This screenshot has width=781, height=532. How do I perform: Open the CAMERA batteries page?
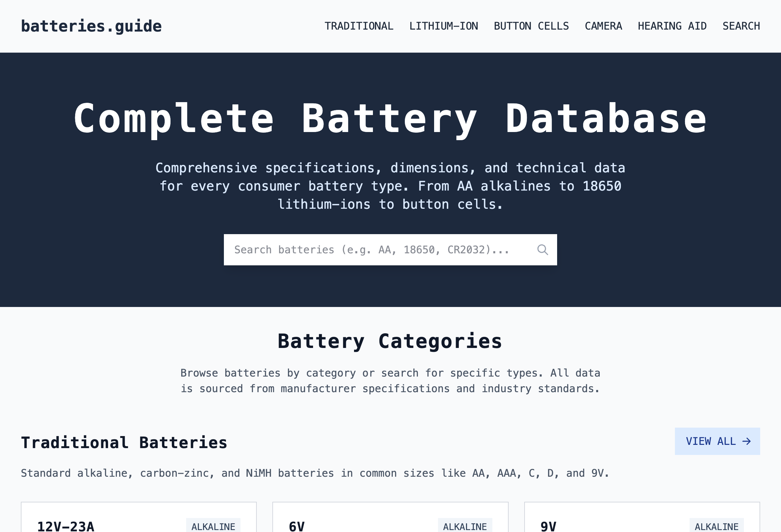(x=603, y=26)
